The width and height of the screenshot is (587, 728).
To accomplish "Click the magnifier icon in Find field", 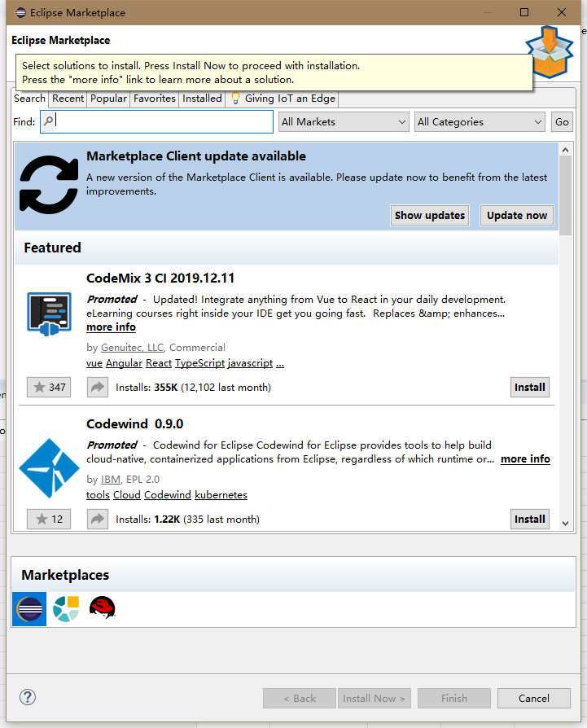I will click(x=48, y=121).
